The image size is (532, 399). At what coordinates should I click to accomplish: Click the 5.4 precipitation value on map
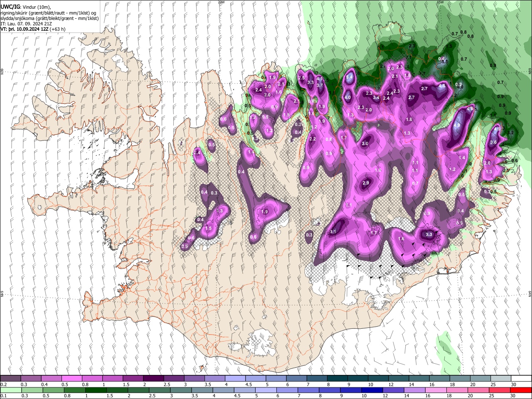[x=349, y=77]
